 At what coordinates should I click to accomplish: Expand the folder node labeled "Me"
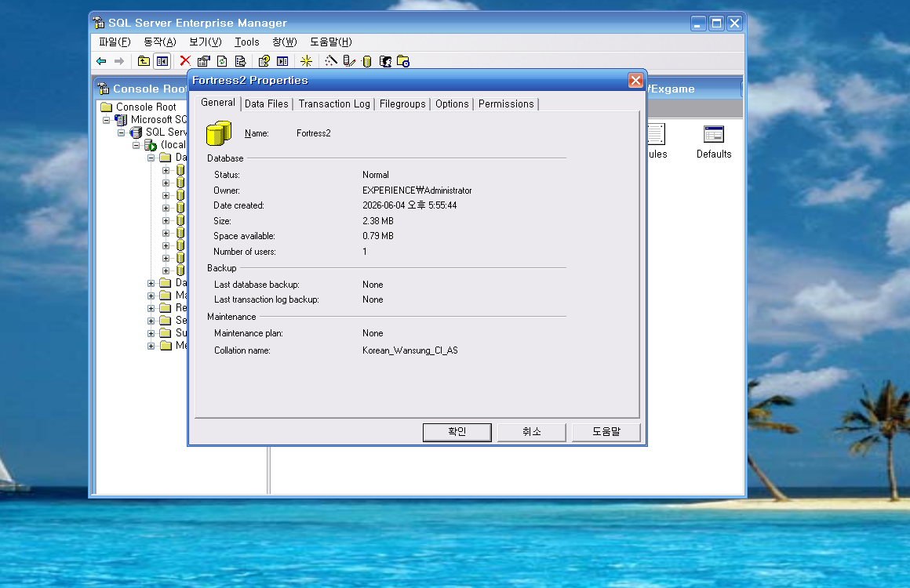point(151,347)
